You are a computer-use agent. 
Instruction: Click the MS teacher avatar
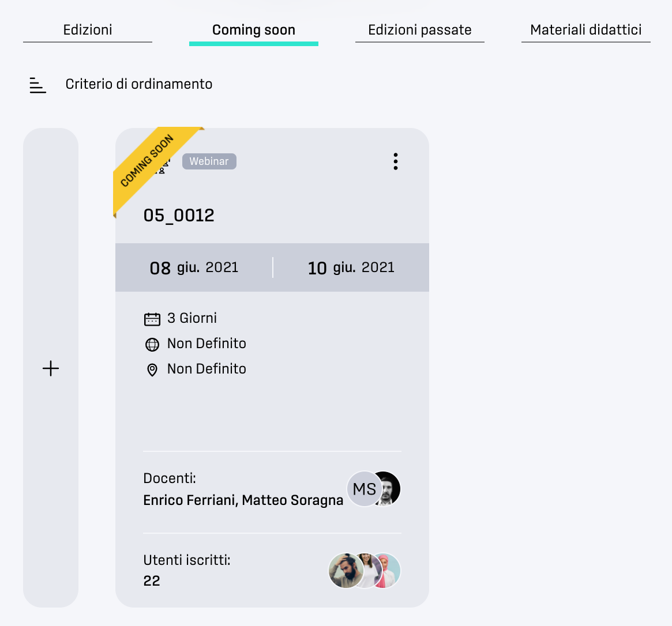pos(365,489)
